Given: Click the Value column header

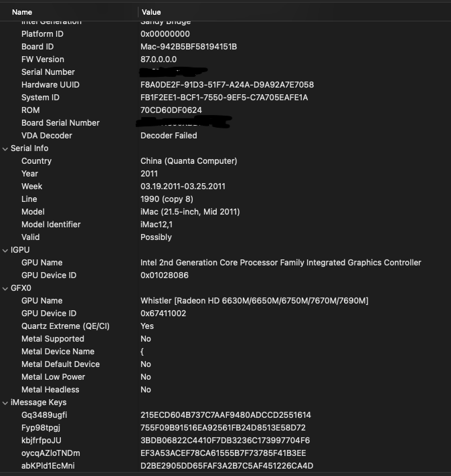Looking at the screenshot, I should 151,12.
